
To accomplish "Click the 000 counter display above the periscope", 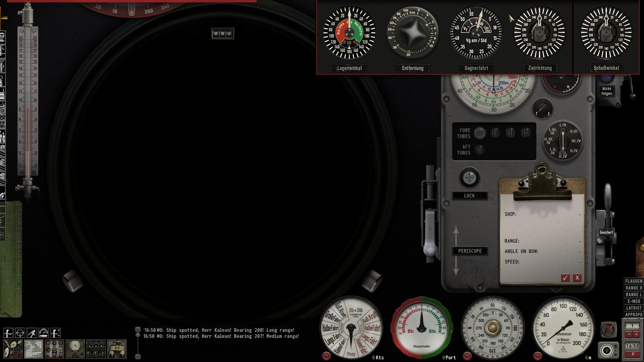I will coord(222,34).
